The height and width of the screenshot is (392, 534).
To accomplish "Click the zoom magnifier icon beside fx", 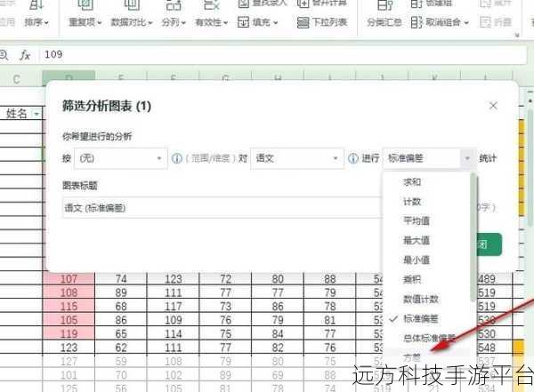I will [x=4, y=55].
